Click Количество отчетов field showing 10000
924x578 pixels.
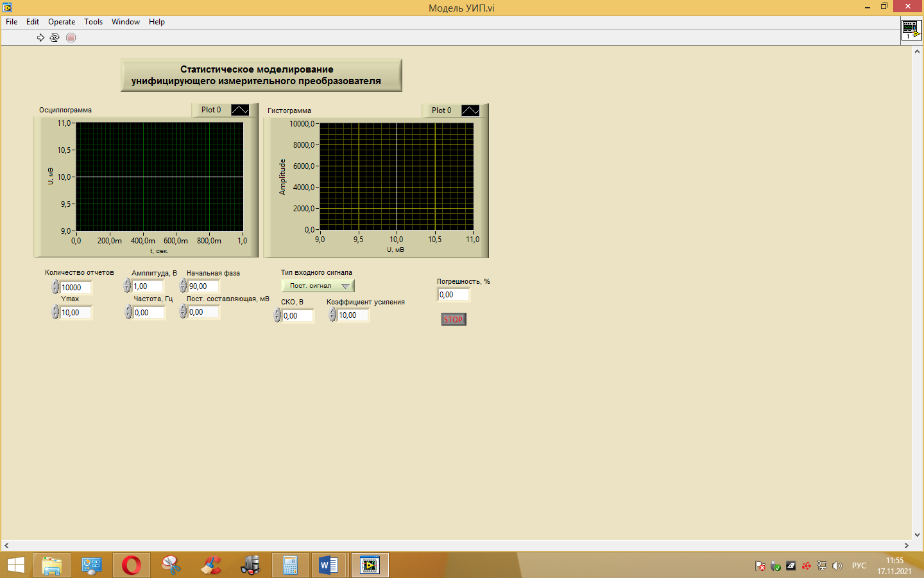click(76, 287)
